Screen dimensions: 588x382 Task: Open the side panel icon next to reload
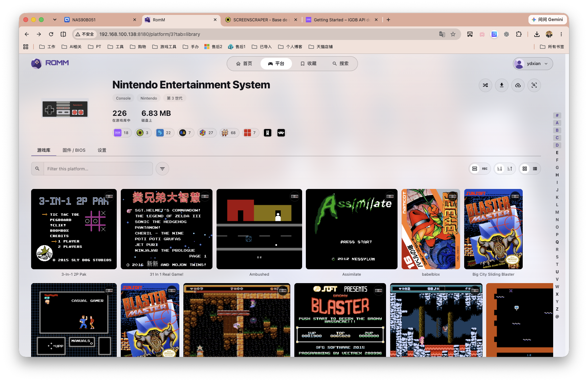click(x=63, y=34)
